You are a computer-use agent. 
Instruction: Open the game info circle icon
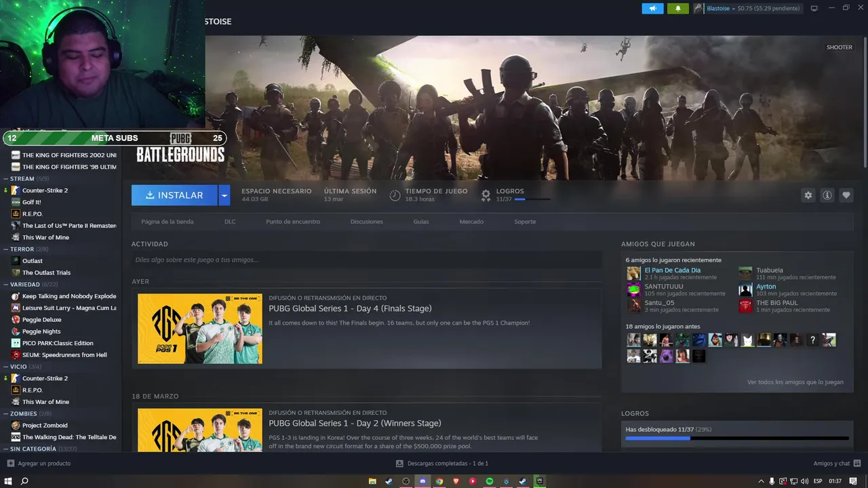pyautogui.click(x=827, y=195)
